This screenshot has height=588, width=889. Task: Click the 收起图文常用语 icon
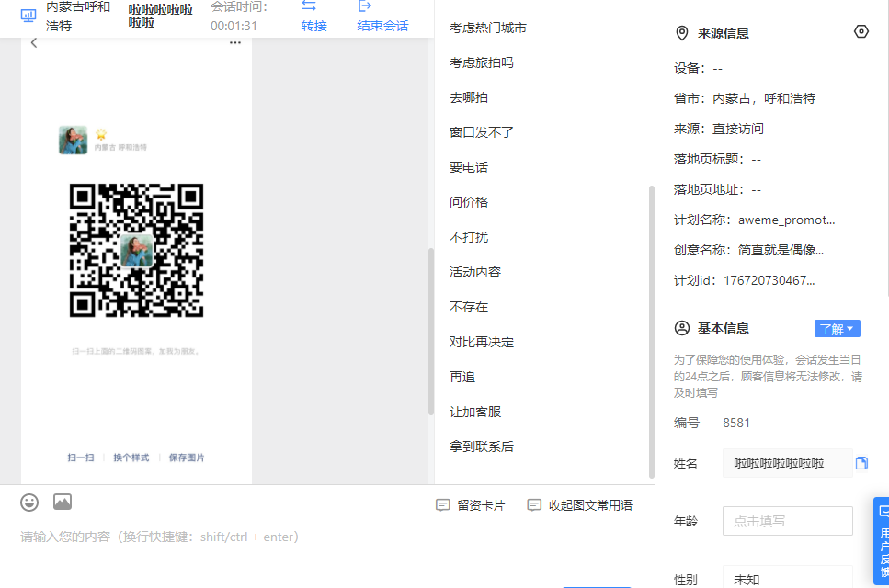pos(534,504)
